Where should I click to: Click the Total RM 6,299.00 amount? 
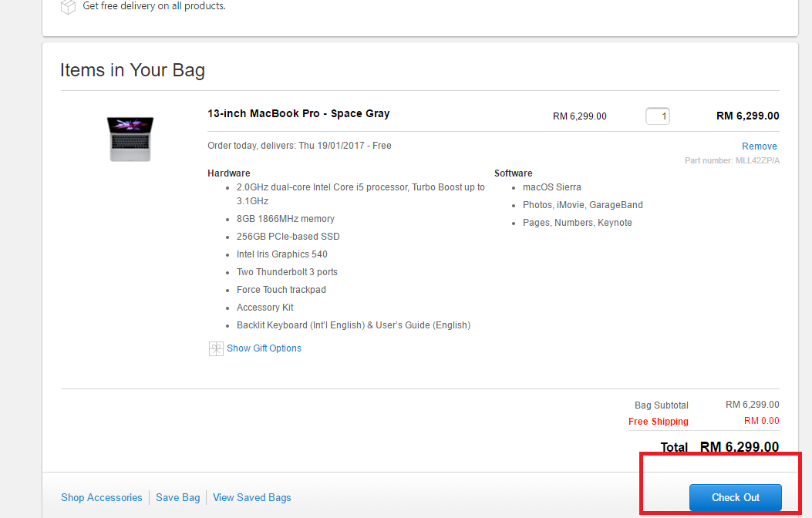(x=739, y=447)
